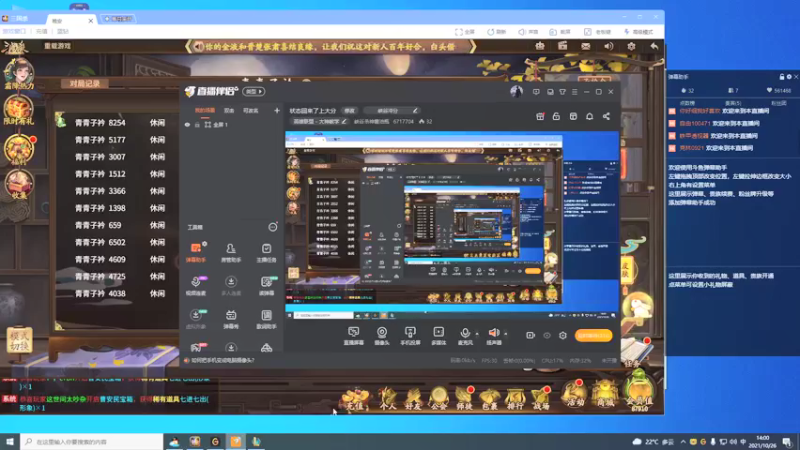Click the 修改 button beside the stream title
800x450 pixels.
pyautogui.click(x=349, y=111)
